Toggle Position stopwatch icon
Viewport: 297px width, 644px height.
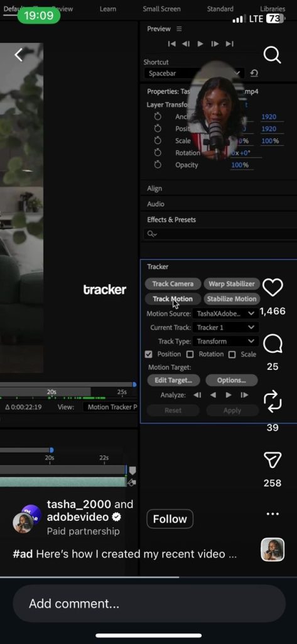(158, 128)
